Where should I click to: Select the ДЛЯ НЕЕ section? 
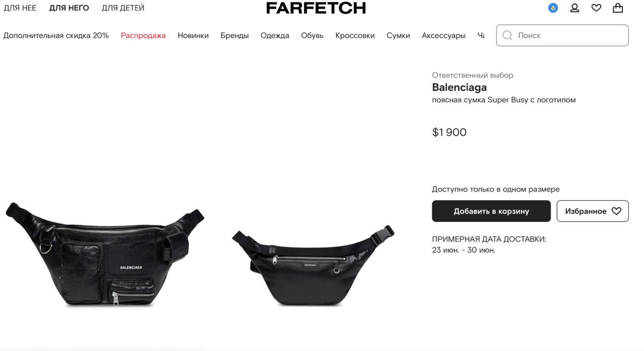click(x=20, y=8)
